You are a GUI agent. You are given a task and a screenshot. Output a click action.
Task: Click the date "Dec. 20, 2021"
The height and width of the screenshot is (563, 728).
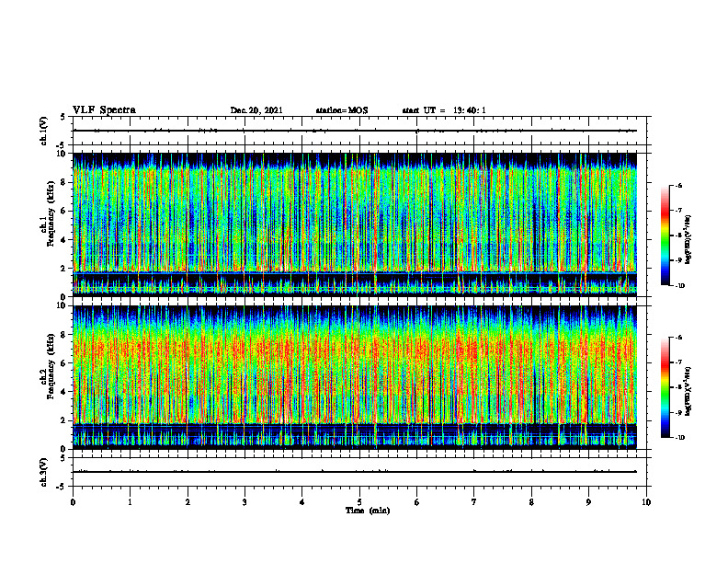tap(256, 110)
